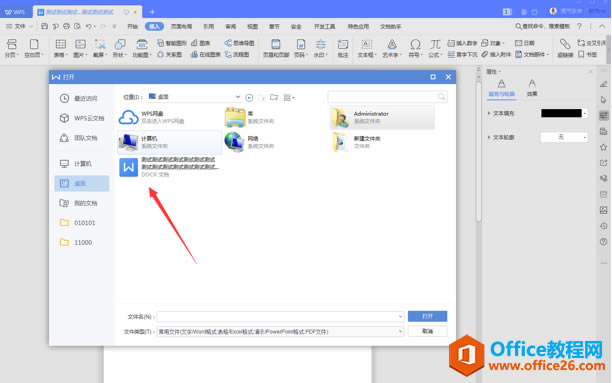612x383 pixels.
Task: Select 计算机 computer in dialog sidebar
Action: click(82, 164)
